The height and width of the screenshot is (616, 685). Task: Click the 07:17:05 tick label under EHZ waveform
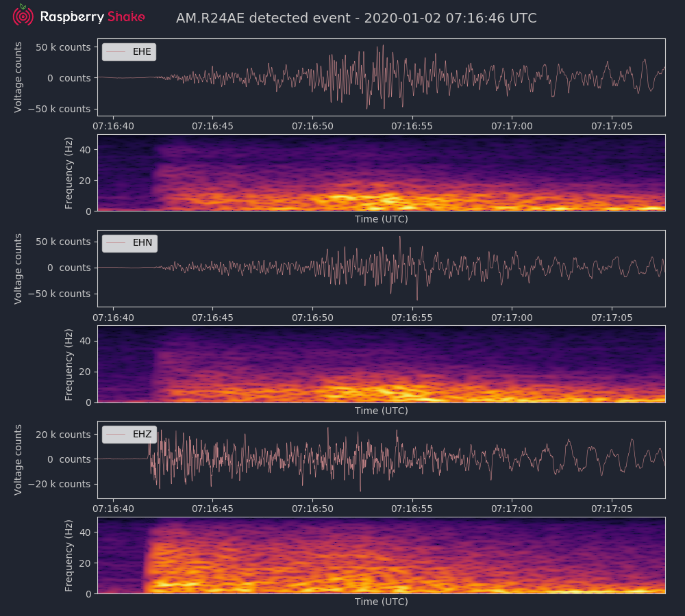coord(612,509)
